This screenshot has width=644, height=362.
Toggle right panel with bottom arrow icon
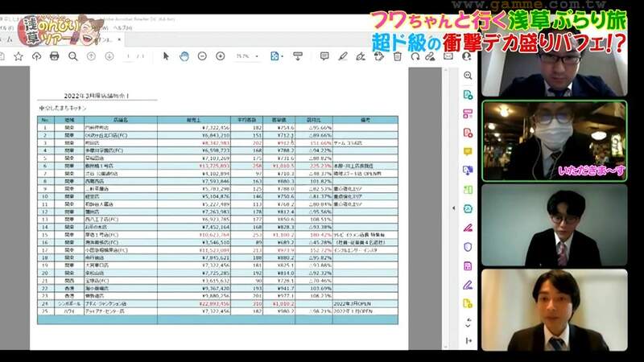click(469, 340)
